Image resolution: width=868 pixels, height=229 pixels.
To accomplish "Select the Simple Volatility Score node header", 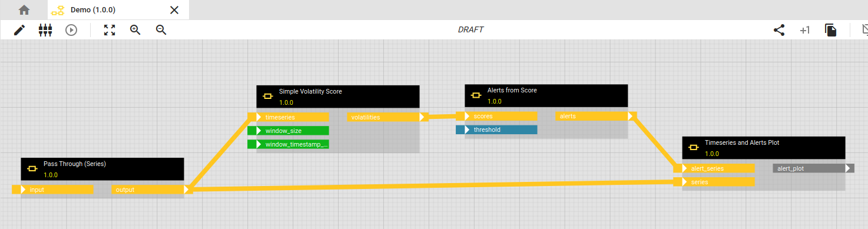I will click(338, 97).
